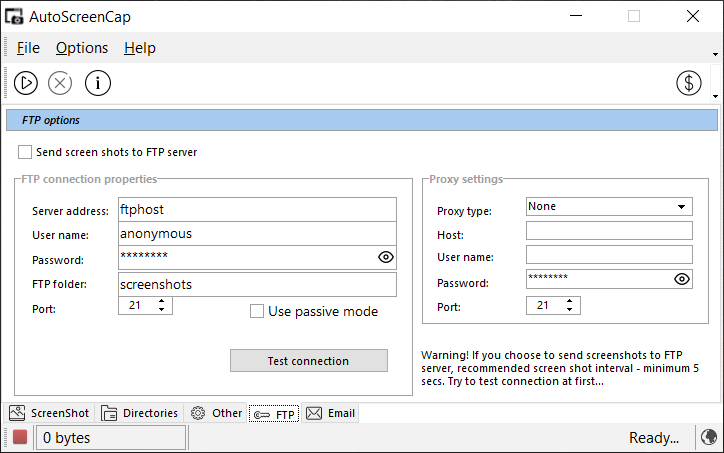Toggle Use passive mode checkbox
This screenshot has width=724, height=453.
[x=257, y=311]
